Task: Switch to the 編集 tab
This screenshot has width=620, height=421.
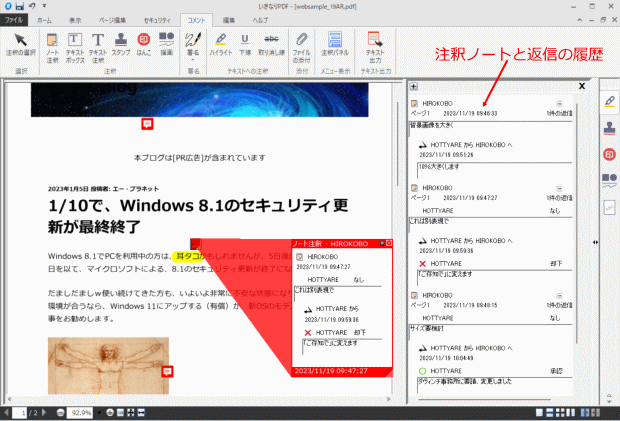Action: pyautogui.click(x=229, y=20)
